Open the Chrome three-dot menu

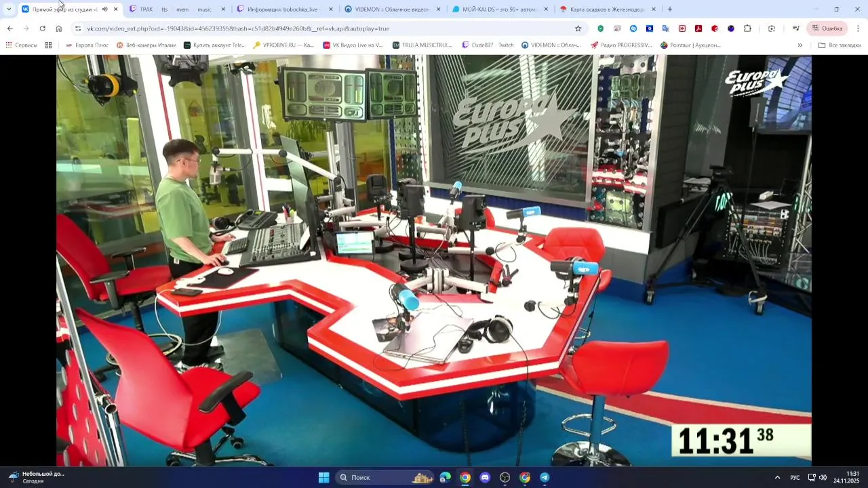point(858,28)
